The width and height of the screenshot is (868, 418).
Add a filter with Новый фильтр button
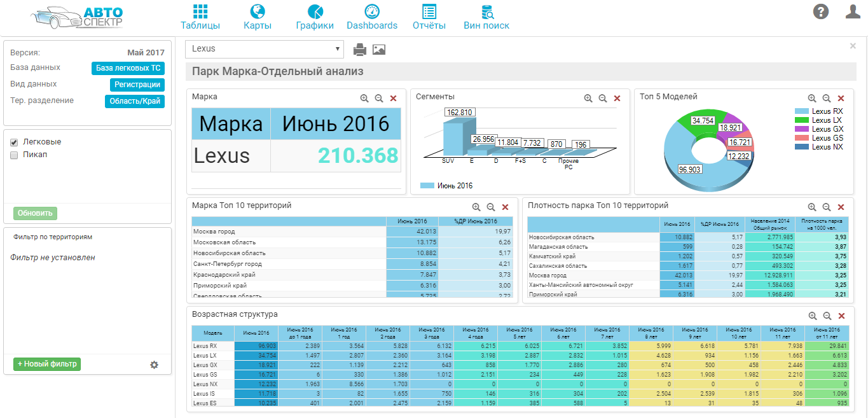point(47,364)
